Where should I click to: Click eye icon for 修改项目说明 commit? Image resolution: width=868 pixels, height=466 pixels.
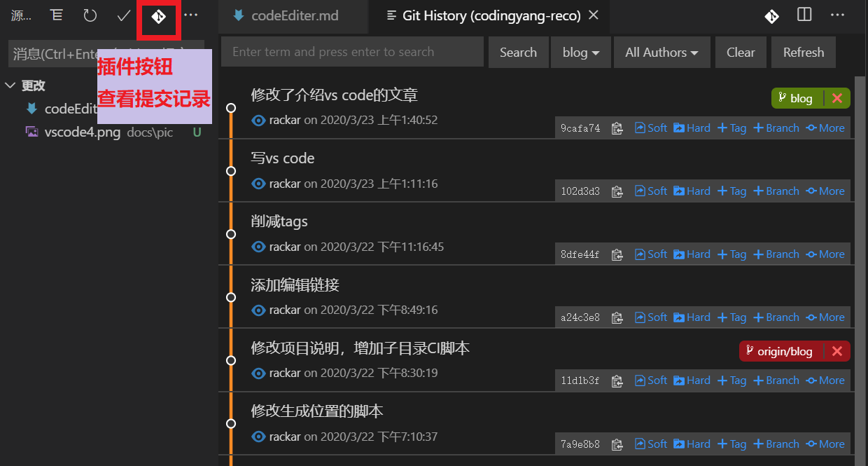258,373
